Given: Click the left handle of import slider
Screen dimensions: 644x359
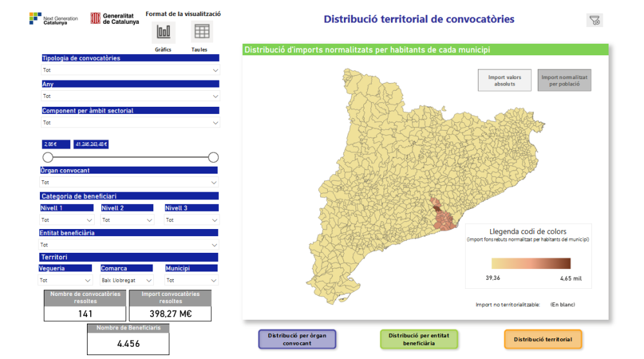Looking at the screenshot, I should tap(48, 158).
